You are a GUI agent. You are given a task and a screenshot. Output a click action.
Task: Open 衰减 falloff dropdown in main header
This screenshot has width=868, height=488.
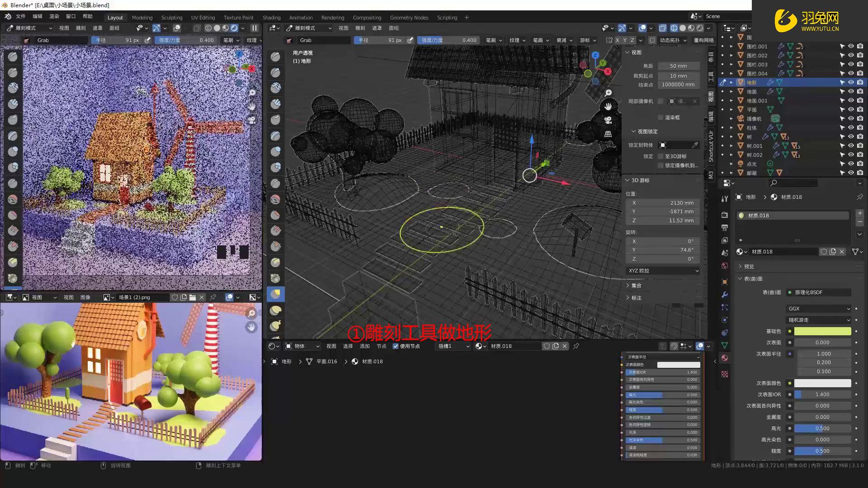(x=564, y=40)
